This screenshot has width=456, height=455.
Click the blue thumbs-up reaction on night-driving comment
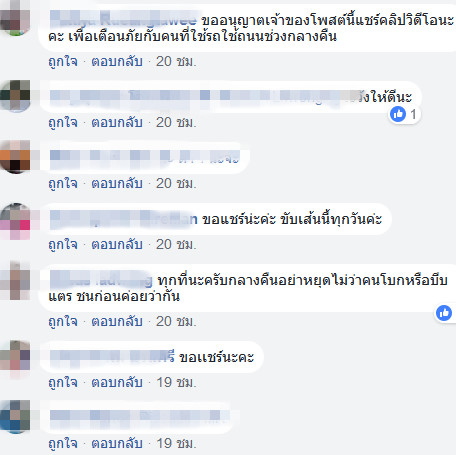coord(444,313)
